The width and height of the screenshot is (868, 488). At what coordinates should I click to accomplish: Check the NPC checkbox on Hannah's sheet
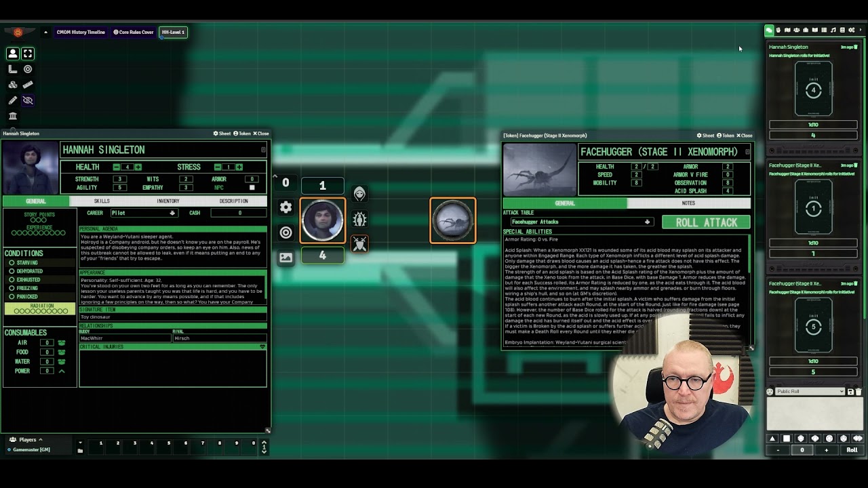[252, 188]
